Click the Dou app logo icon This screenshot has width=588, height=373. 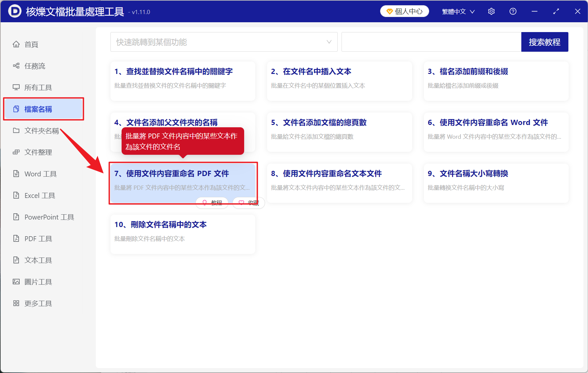coord(14,11)
